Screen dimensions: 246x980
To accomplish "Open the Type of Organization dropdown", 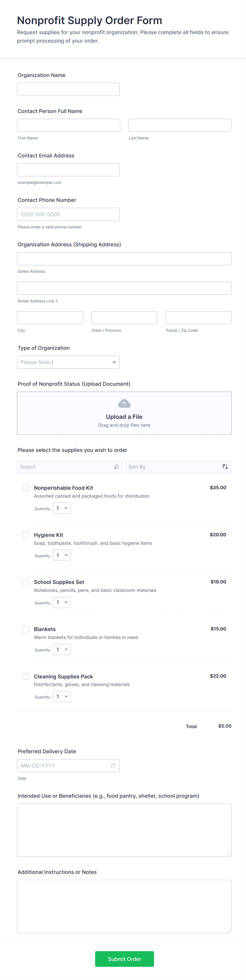I will point(69,362).
